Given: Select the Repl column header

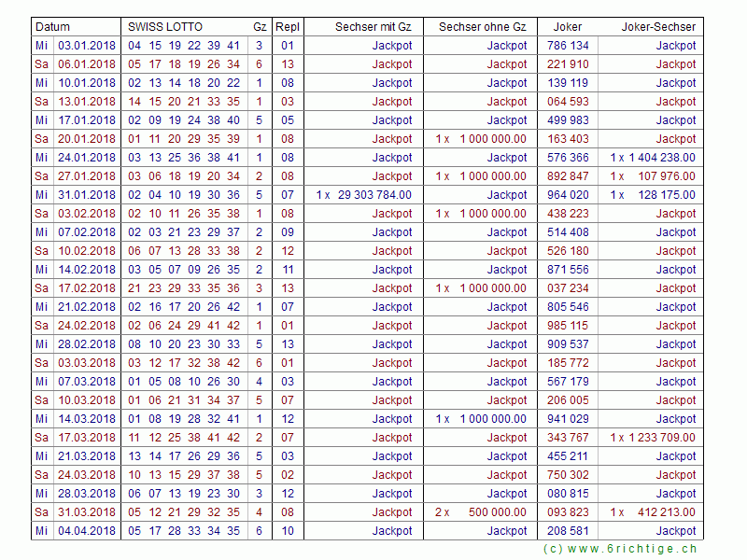Looking at the screenshot, I should point(287,27).
